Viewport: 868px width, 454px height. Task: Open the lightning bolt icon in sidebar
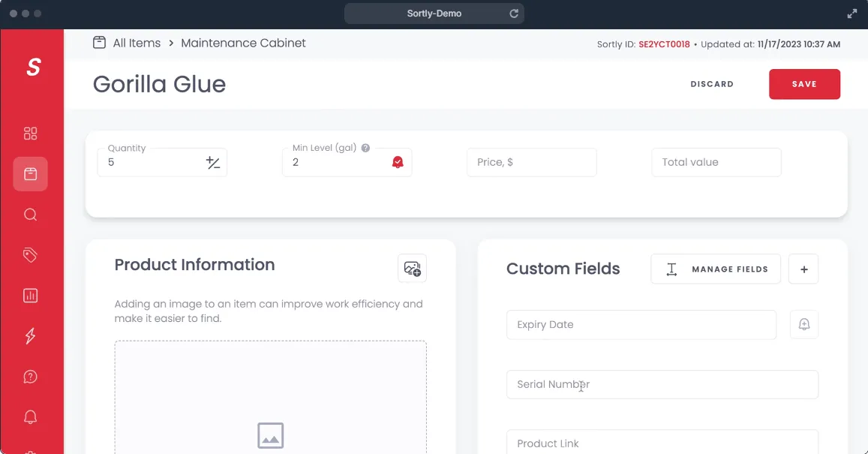coord(31,336)
